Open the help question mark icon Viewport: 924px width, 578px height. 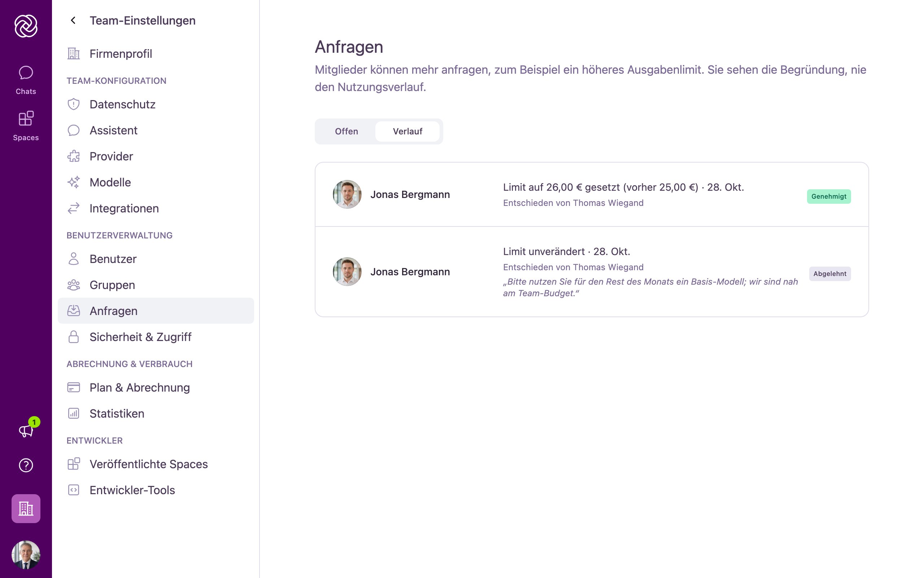pos(26,465)
